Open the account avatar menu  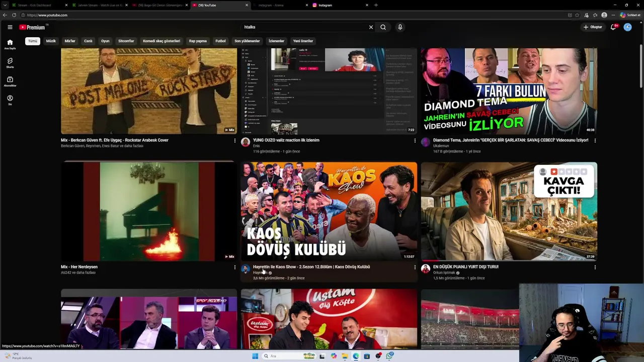click(x=627, y=27)
